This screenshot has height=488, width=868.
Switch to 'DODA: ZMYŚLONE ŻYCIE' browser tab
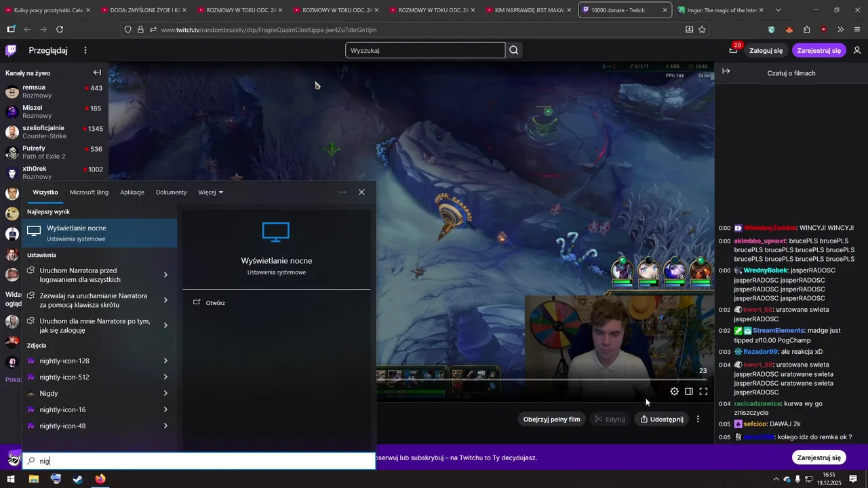(x=143, y=10)
